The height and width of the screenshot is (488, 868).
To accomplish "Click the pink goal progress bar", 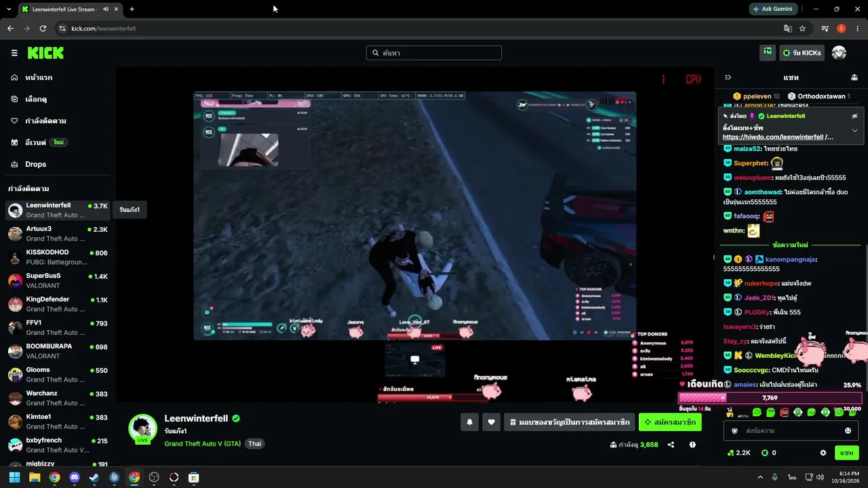I will pos(770,398).
